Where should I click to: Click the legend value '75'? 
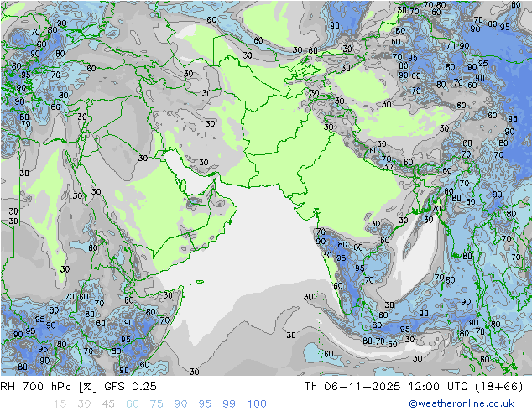point(157,404)
